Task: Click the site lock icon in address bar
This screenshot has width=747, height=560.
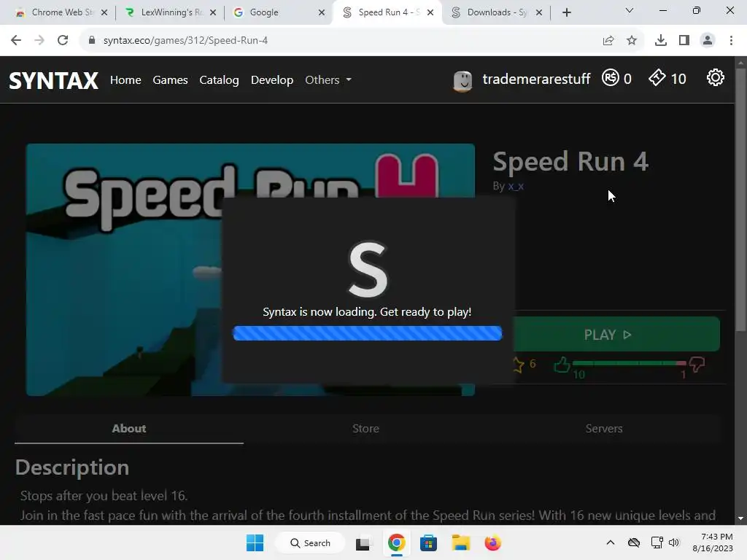Action: click(x=92, y=41)
